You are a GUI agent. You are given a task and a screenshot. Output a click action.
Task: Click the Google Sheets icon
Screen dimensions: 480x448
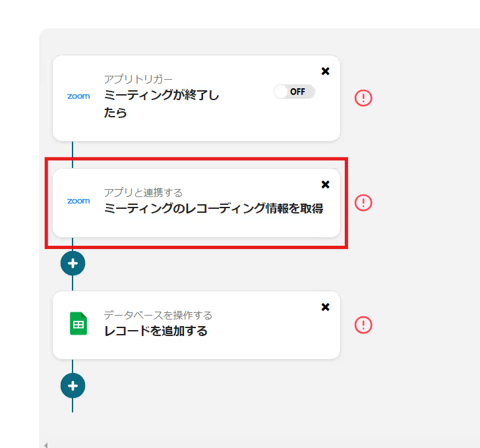(78, 324)
